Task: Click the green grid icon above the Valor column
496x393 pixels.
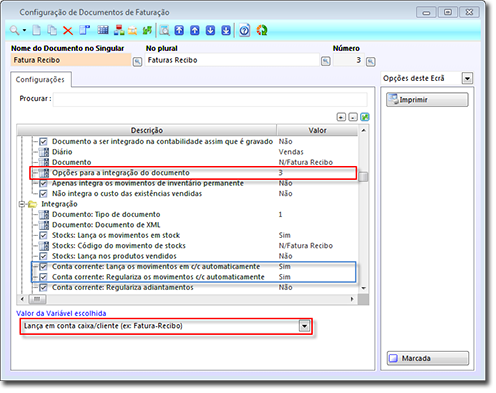Action: tap(365, 117)
